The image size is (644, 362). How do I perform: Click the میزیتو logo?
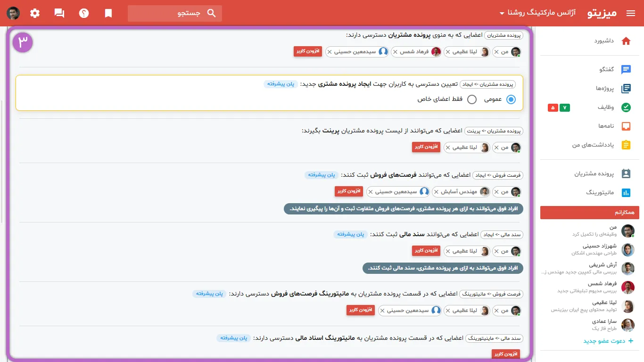pos(603,13)
